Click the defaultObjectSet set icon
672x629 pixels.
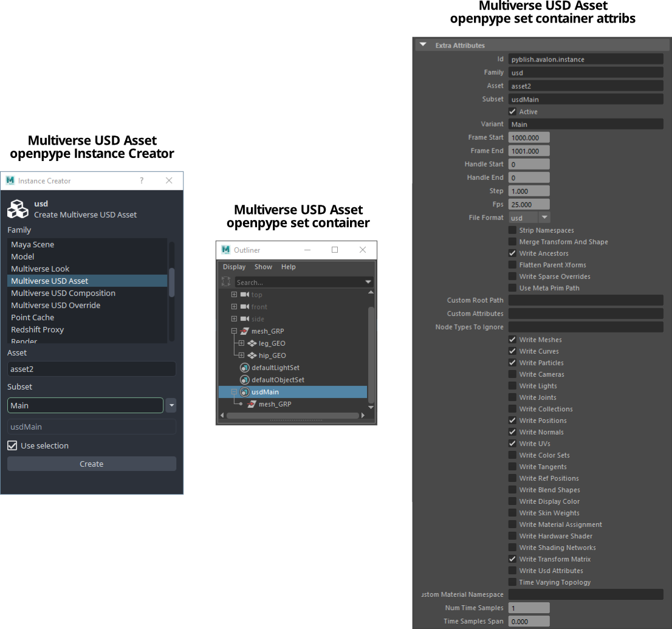coord(245,379)
